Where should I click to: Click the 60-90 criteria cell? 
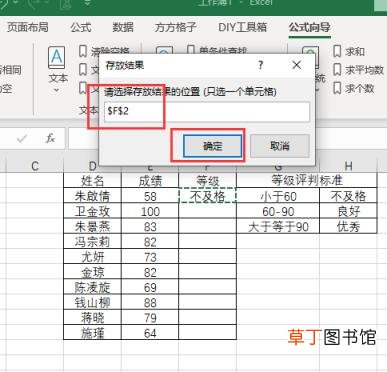(x=278, y=211)
